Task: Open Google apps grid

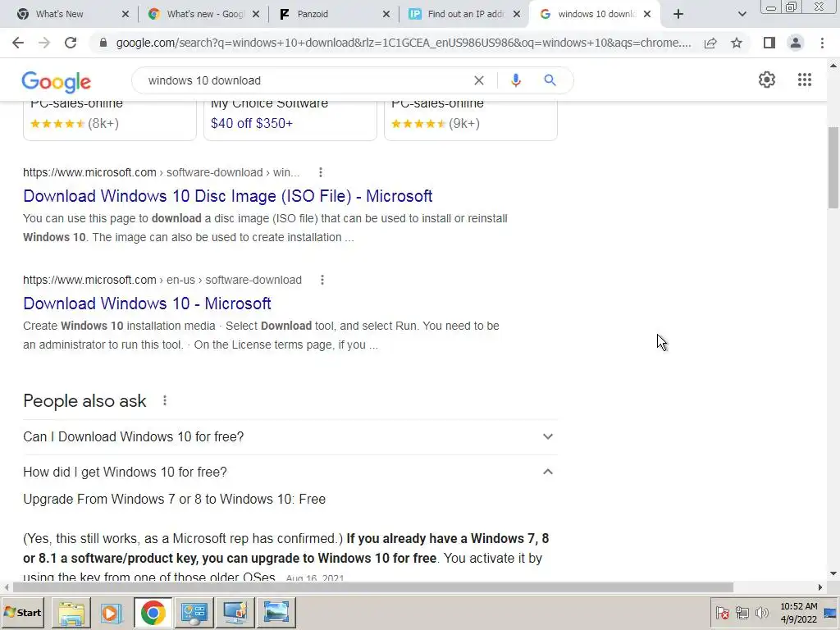Action: [x=805, y=80]
